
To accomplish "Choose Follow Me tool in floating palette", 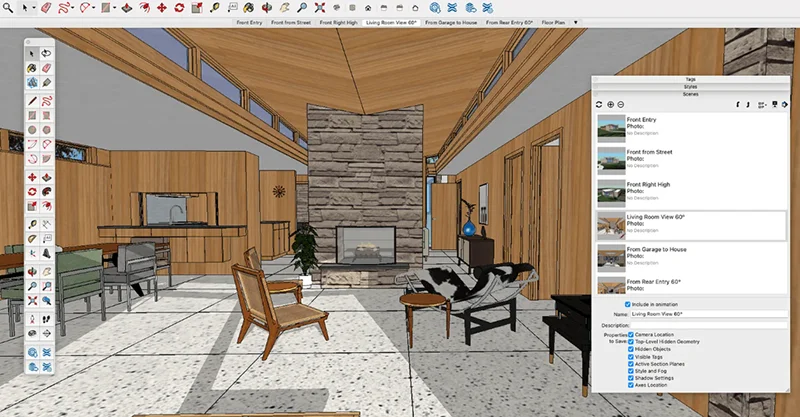I will click(x=46, y=192).
